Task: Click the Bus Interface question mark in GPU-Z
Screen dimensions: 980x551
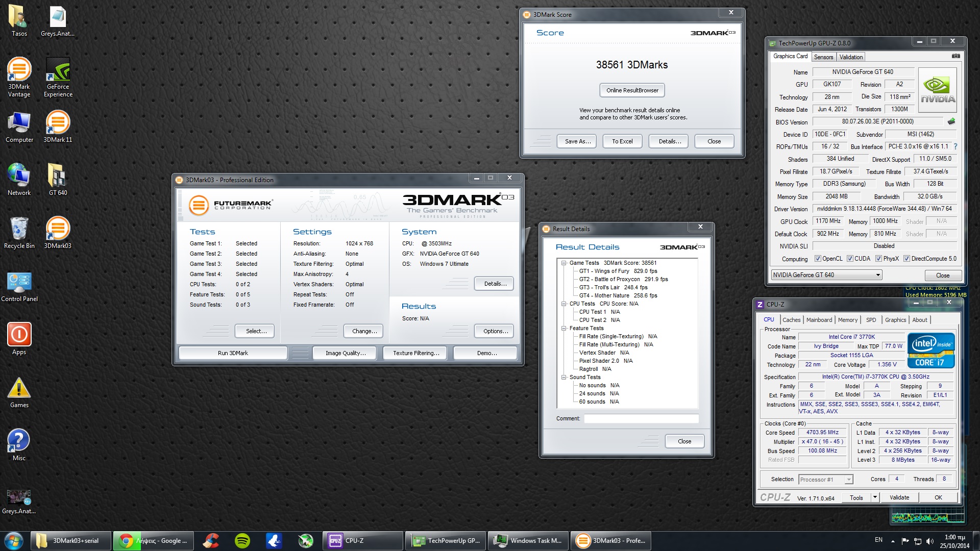Action: click(955, 146)
